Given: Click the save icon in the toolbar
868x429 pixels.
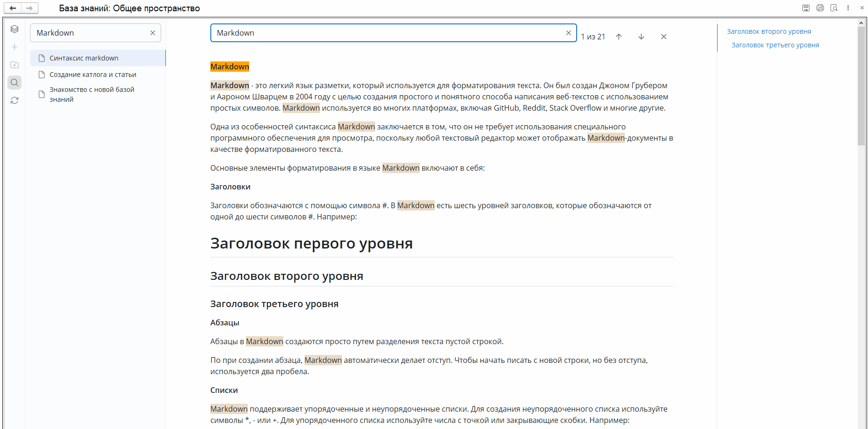Looking at the screenshot, I should tap(806, 8).
